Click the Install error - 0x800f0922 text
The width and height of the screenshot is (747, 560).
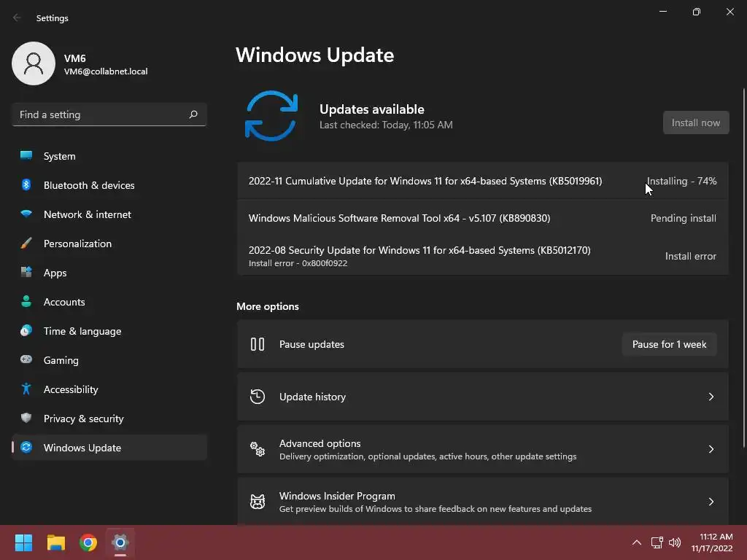point(298,262)
